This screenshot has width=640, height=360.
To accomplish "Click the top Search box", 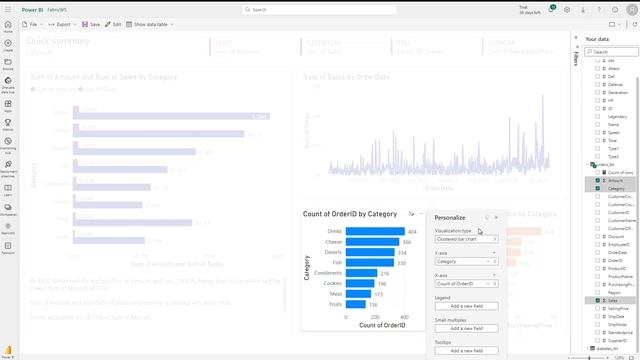I will pyautogui.click(x=319, y=9).
